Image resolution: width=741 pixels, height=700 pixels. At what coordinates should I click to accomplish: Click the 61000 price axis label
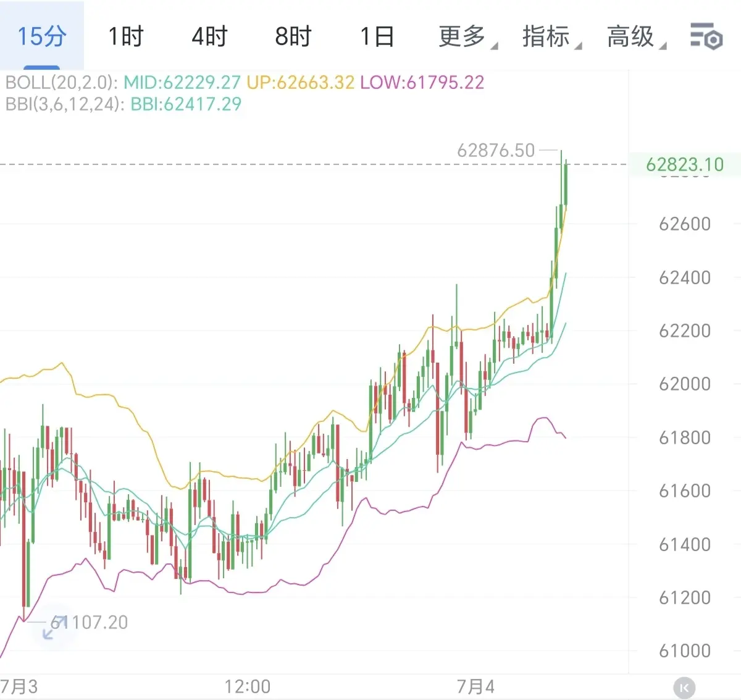[685, 651]
